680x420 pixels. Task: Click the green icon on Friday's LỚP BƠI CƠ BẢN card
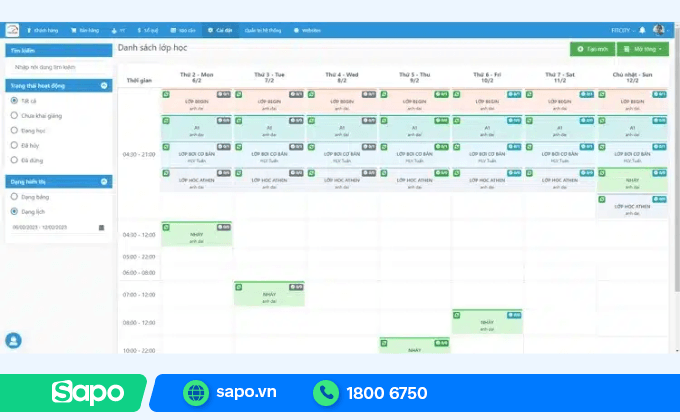(x=457, y=147)
